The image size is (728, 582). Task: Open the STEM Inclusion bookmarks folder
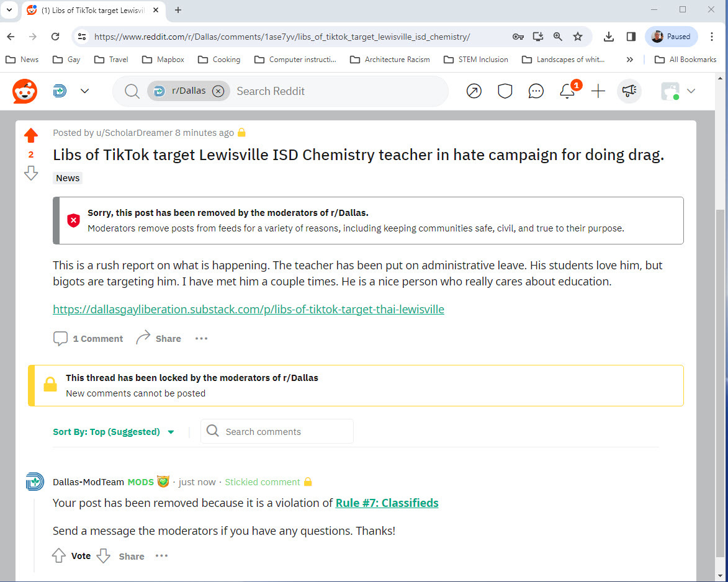click(x=476, y=60)
